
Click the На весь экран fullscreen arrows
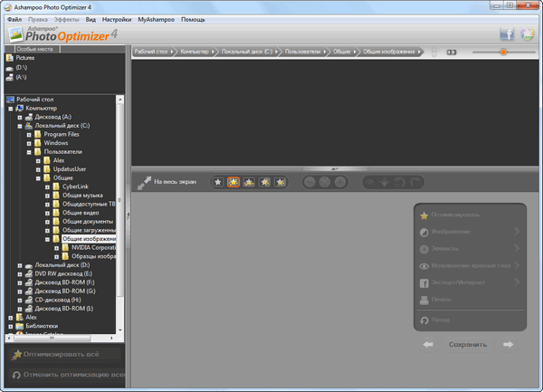(x=144, y=183)
